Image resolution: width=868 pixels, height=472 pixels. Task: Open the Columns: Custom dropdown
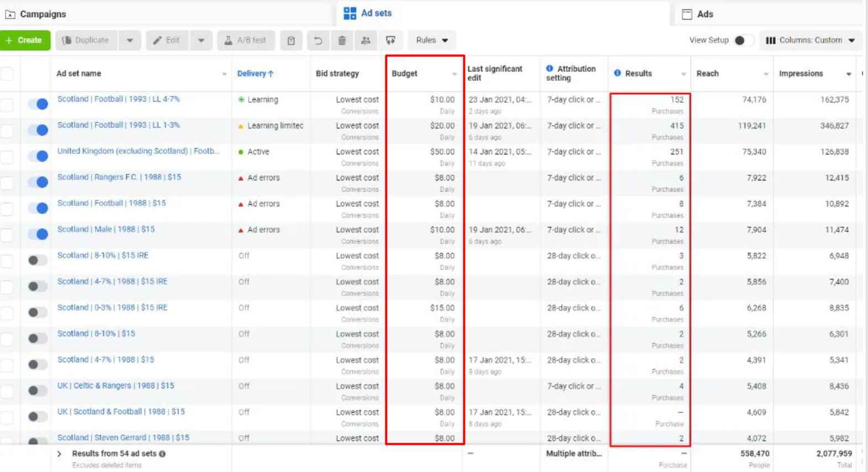[810, 40]
